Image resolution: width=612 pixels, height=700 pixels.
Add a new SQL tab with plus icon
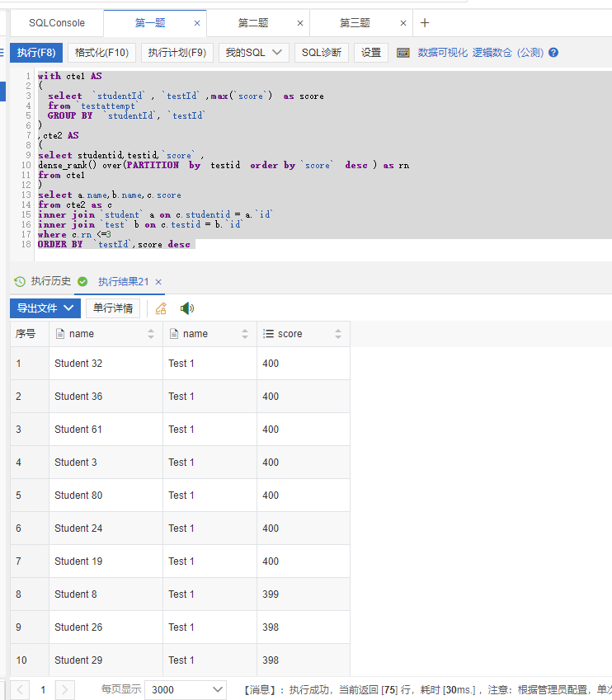[x=425, y=23]
